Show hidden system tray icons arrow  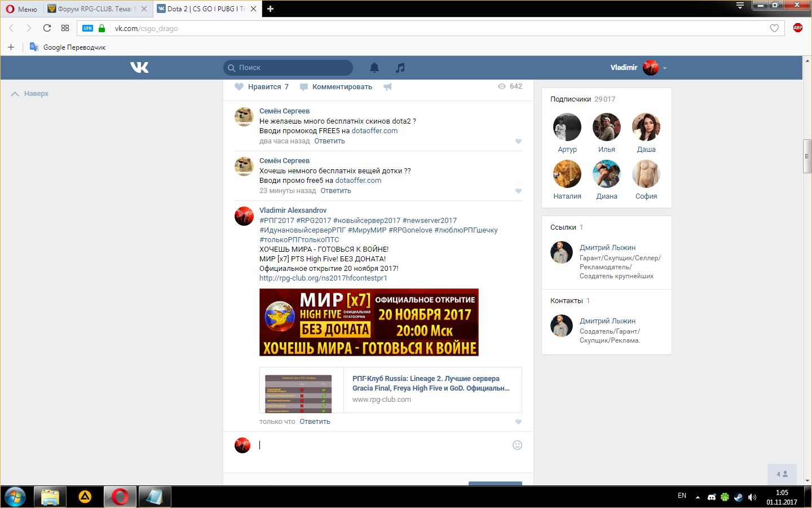pos(698,497)
